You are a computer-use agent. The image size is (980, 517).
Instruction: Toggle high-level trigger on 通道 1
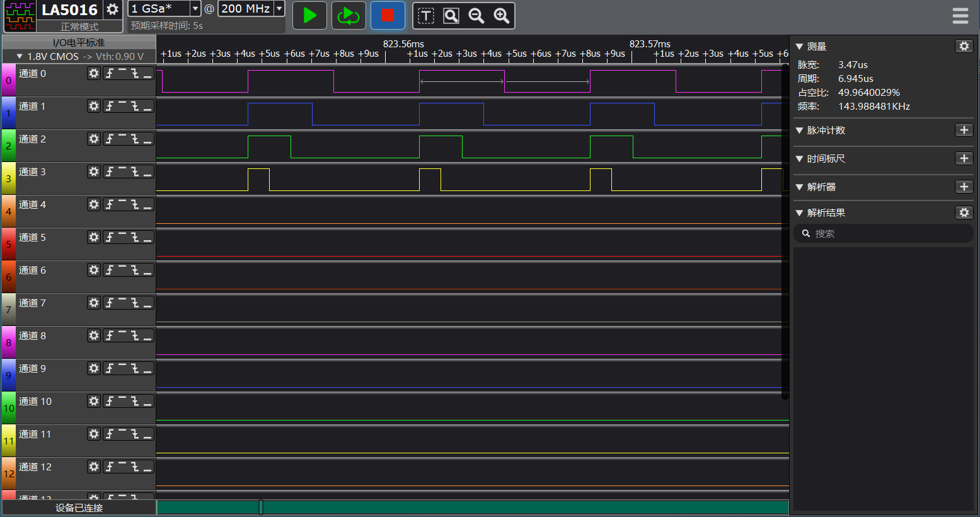pos(122,106)
